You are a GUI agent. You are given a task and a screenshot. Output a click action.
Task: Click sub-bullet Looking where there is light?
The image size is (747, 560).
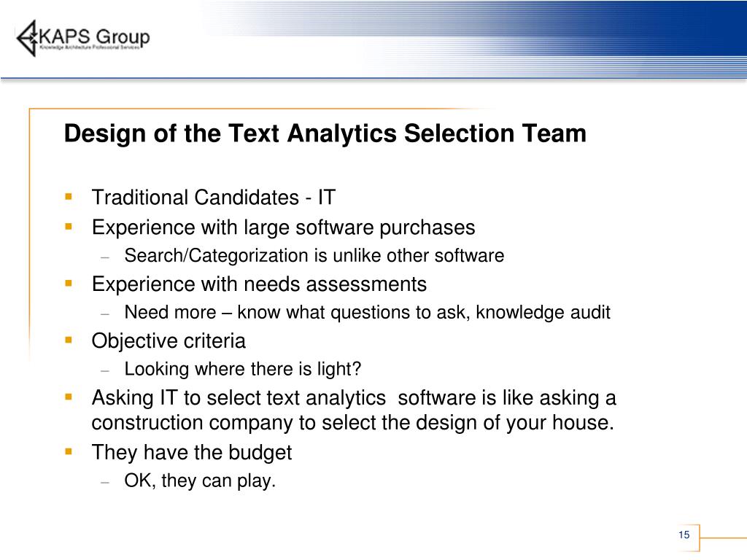242,369
